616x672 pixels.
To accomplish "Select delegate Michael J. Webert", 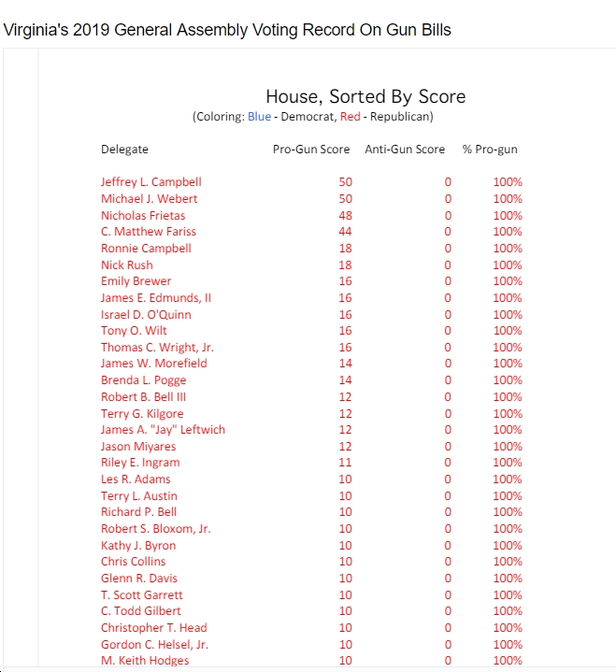I will pos(150,199).
